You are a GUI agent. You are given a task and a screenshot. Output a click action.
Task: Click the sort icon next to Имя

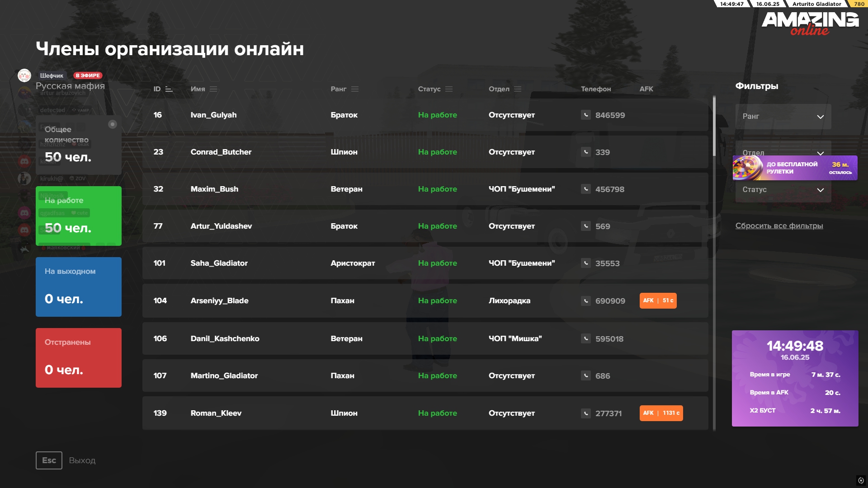coord(213,89)
